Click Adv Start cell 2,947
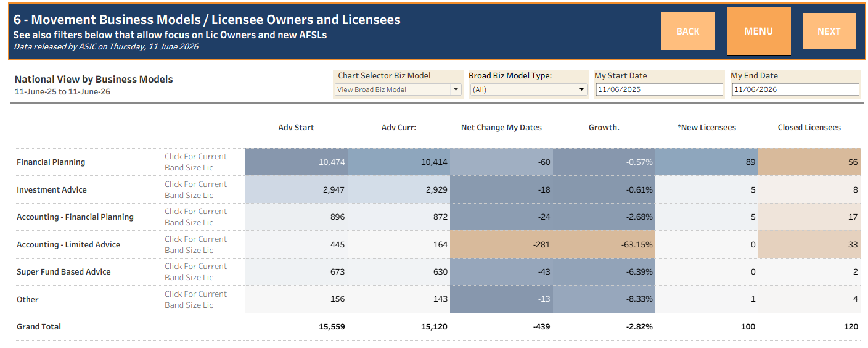Viewport: 868px width, 348px height. click(297, 189)
